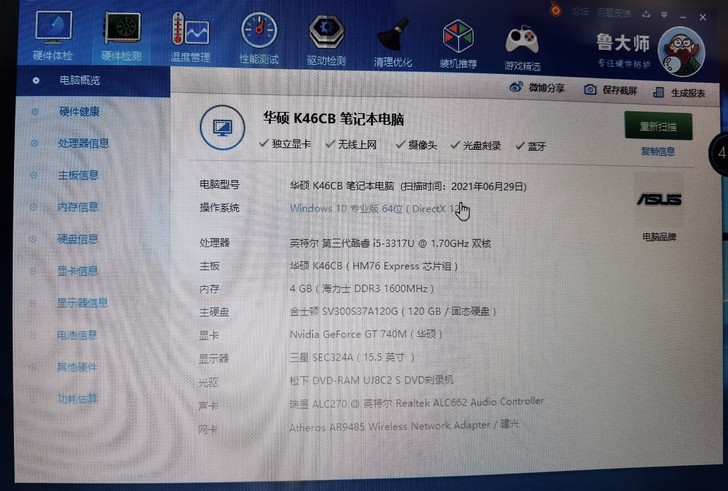The width and height of the screenshot is (728, 491).
Task: Click the Nvidia GeForce GT 740M value
Action: [366, 334]
